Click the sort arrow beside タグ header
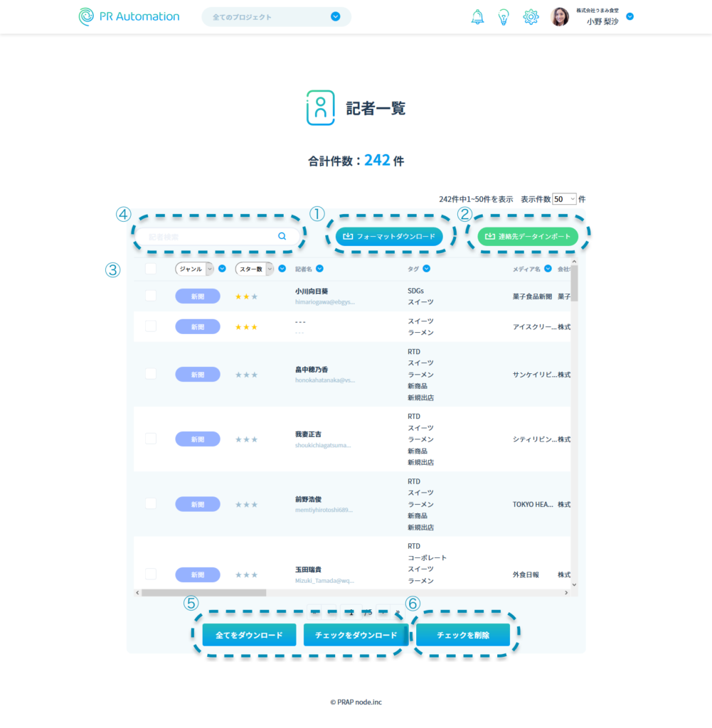This screenshot has width=712, height=728. [426, 269]
